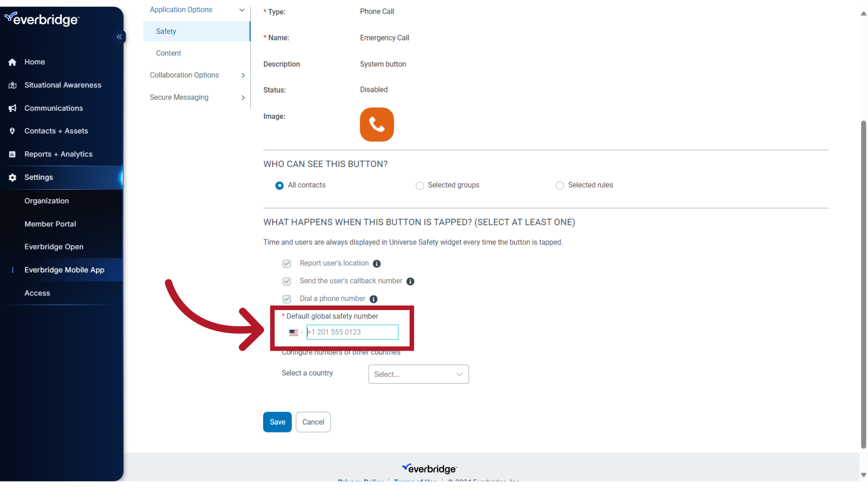Click the Everbridge Mobile App menu item
This screenshot has height=488, width=868.
point(64,270)
